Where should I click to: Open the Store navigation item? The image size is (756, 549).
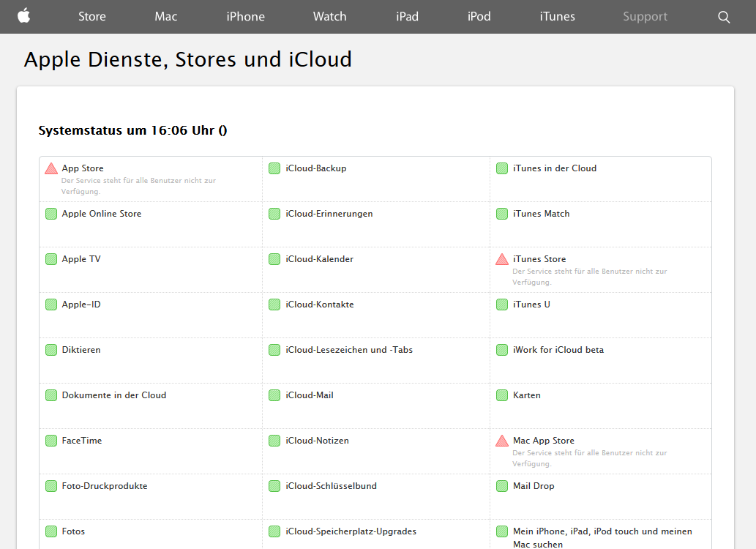tap(92, 16)
